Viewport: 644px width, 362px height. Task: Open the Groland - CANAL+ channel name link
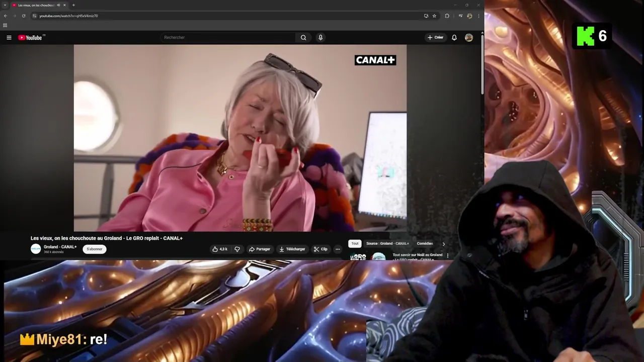60,247
